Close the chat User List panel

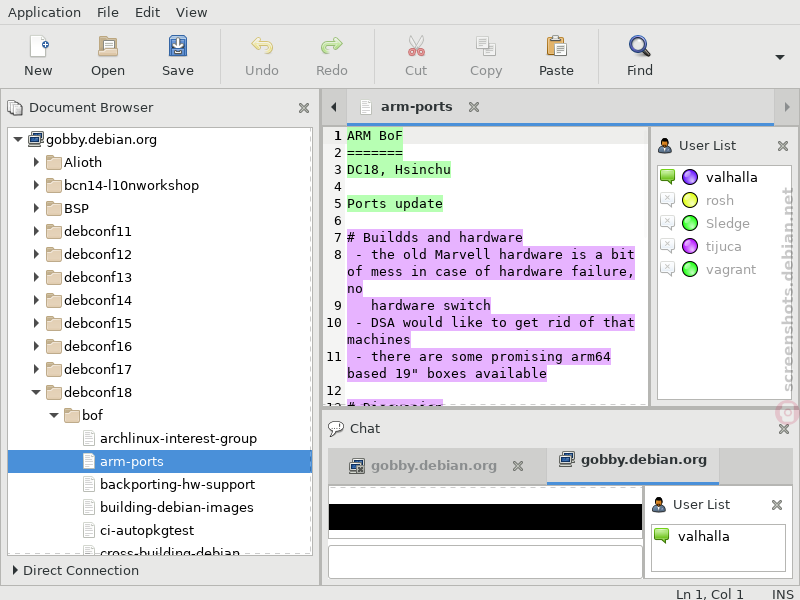(777, 505)
